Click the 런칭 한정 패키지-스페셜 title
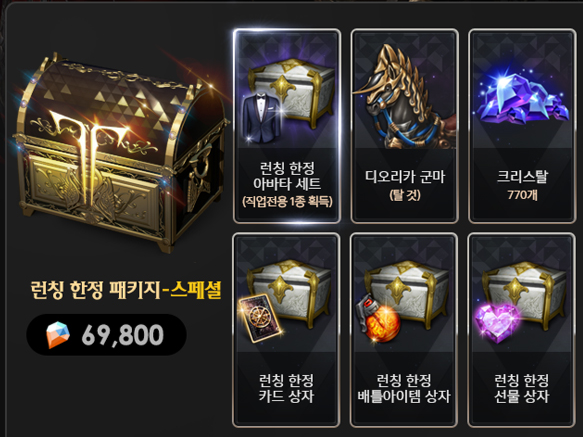The height and width of the screenshot is (437, 583). 126,290
